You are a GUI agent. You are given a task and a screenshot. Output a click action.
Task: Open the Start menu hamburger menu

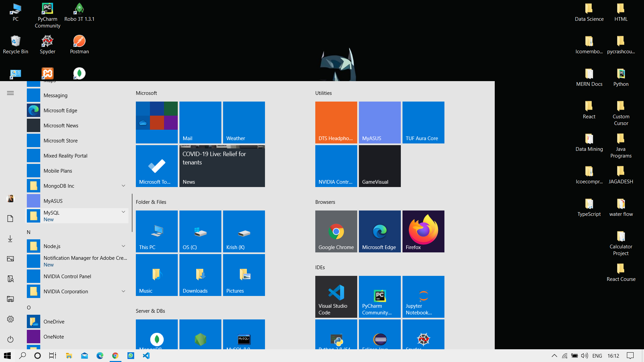point(10,93)
